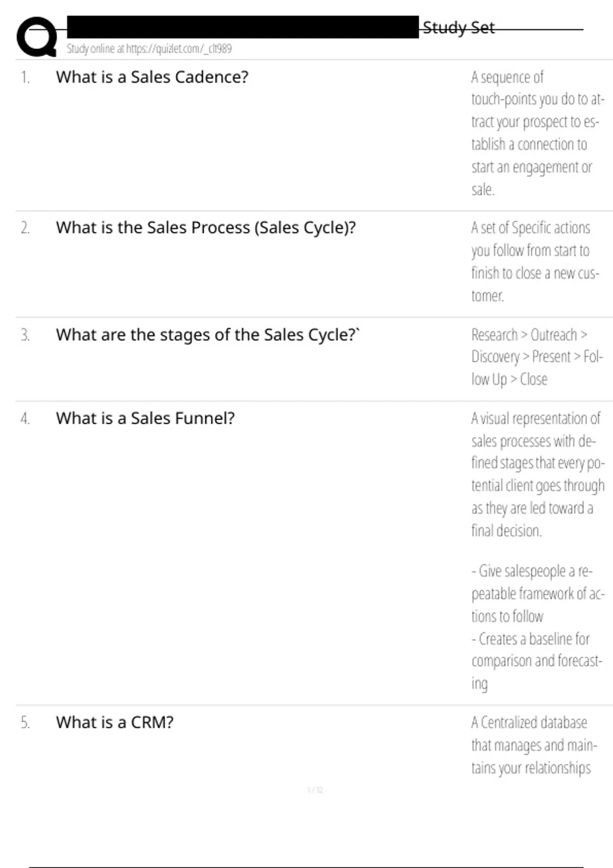This screenshot has width=613, height=868.
Task: Select the stages of the Sales Cycle question
Action: tap(207, 335)
